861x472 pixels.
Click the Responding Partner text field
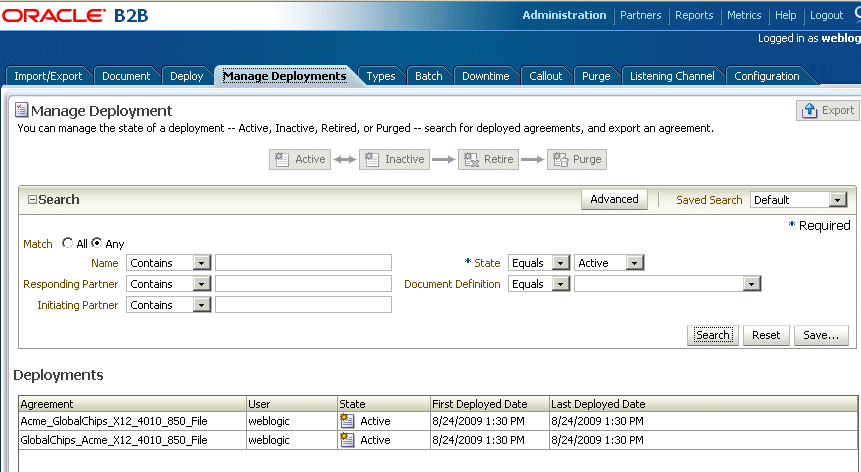(x=303, y=284)
